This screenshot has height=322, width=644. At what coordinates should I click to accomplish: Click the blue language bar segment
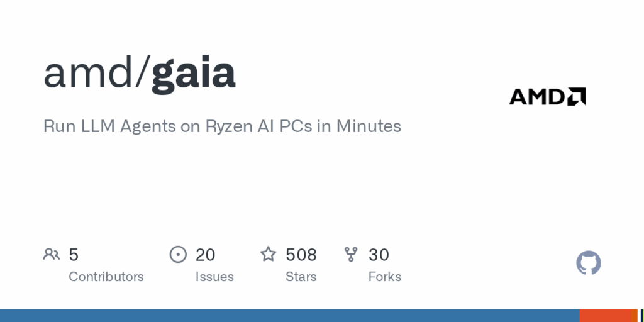pos(289,316)
